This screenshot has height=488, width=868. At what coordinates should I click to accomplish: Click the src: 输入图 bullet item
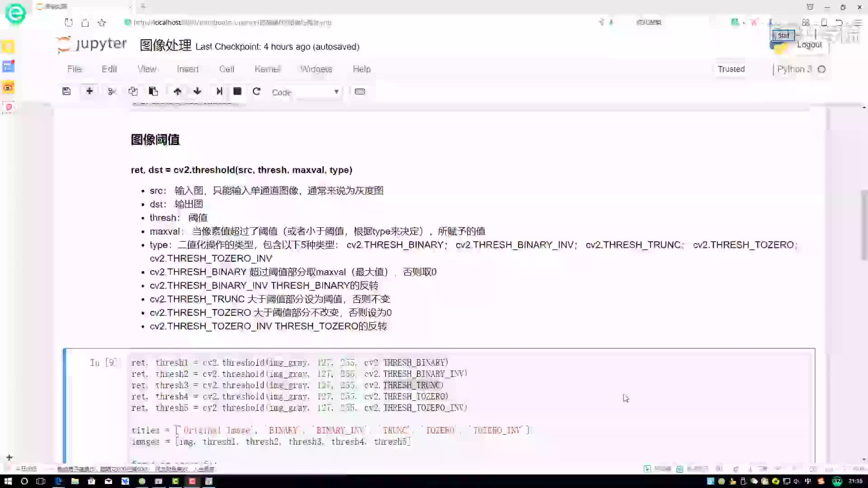pos(267,191)
